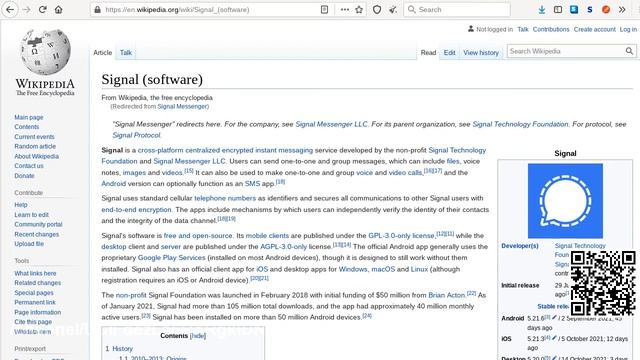
Task: Click the Log in link
Action: point(628,29)
